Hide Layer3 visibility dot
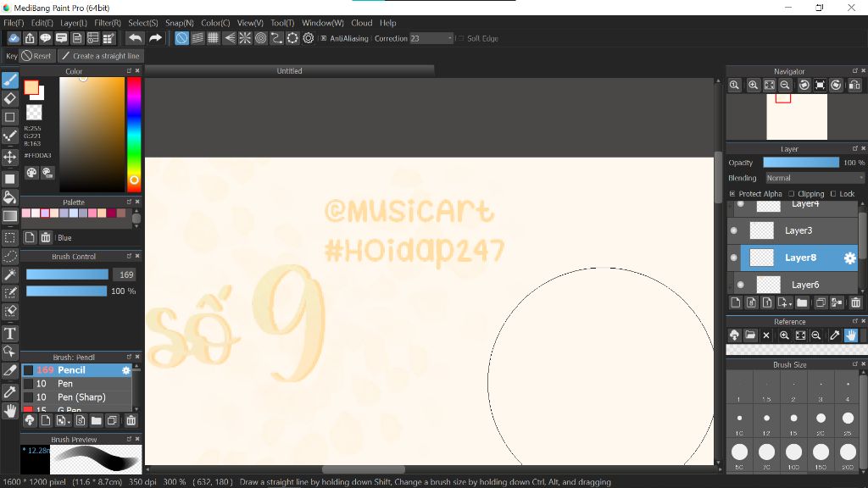868x488 pixels. pos(734,230)
